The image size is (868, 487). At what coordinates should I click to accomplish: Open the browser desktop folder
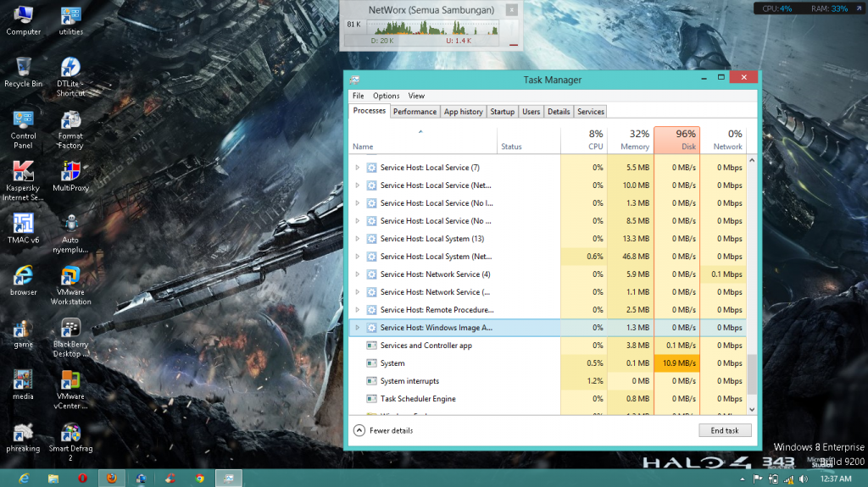23,280
